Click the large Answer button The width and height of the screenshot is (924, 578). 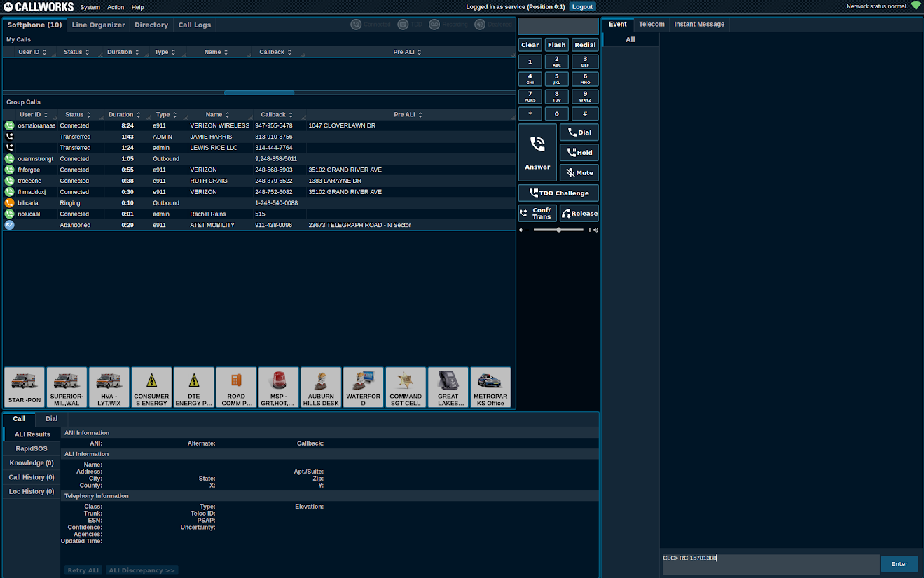click(537, 152)
